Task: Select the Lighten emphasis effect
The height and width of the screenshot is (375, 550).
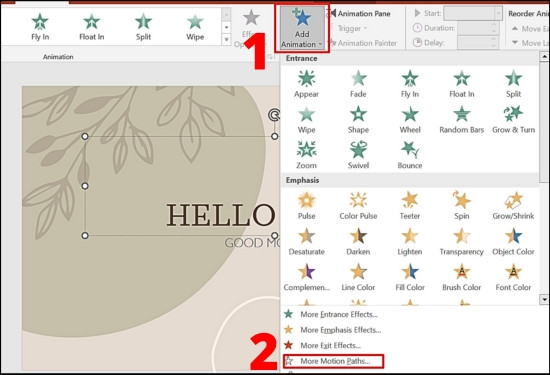Action: (410, 242)
